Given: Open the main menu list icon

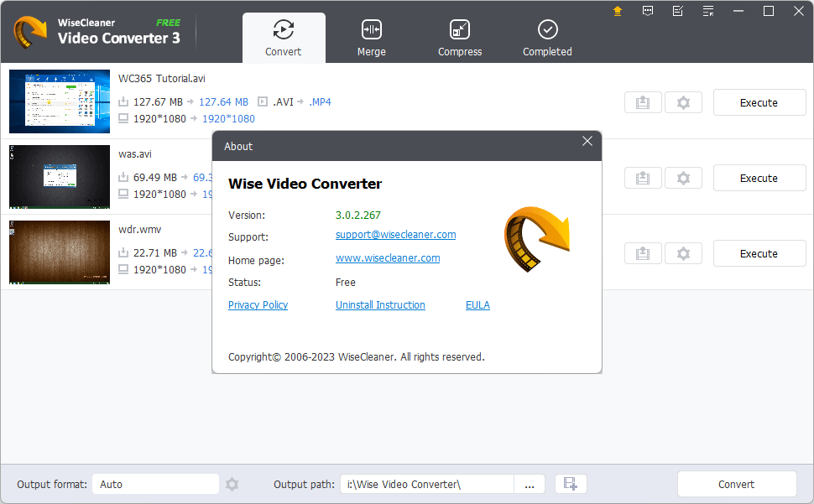Looking at the screenshot, I should 708,11.
